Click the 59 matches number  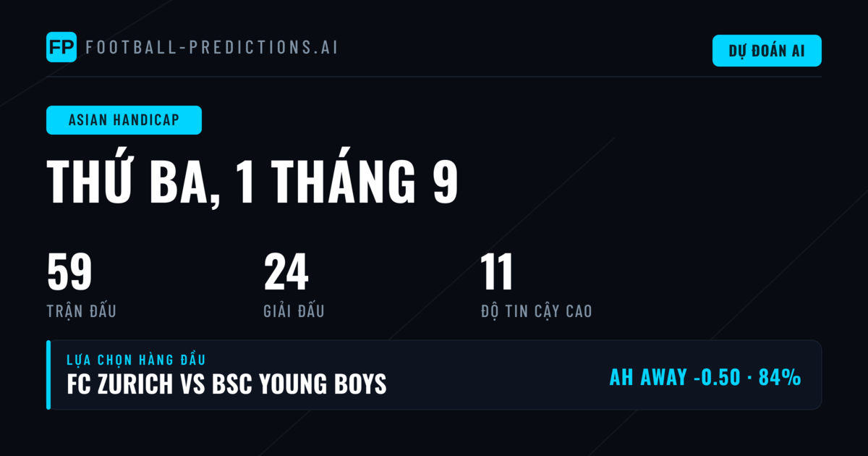69,273
